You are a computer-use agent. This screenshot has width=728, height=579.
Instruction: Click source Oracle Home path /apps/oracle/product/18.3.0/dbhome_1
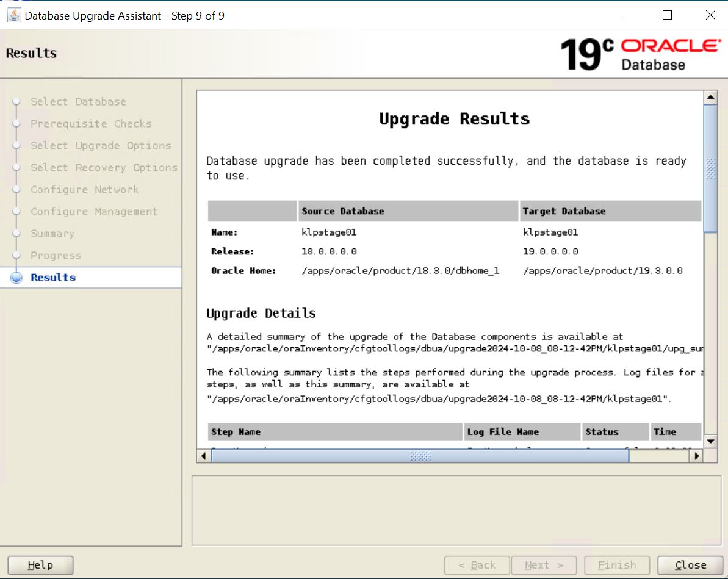coord(400,271)
